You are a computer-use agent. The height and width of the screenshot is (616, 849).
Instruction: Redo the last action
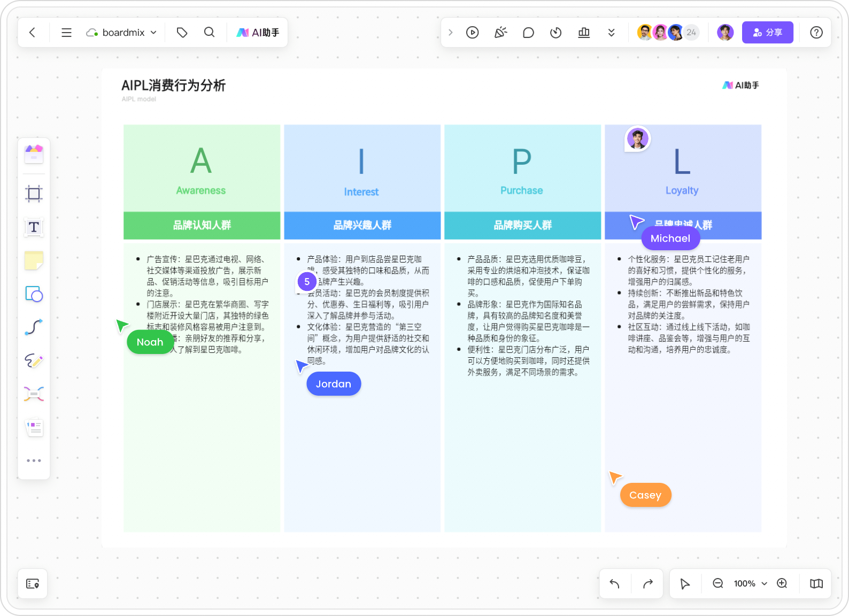point(647,584)
